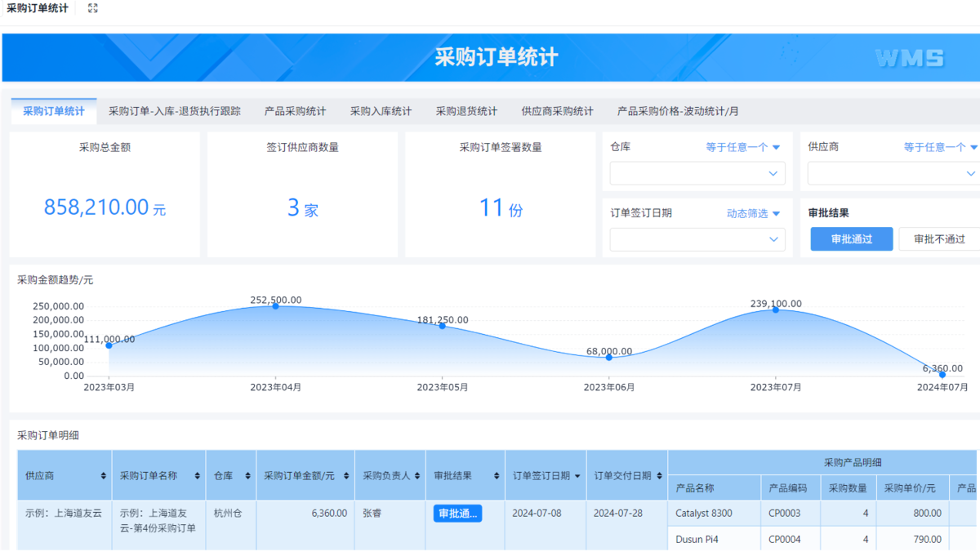
Task: Toggle the 审批通过 filter option
Action: coord(851,239)
